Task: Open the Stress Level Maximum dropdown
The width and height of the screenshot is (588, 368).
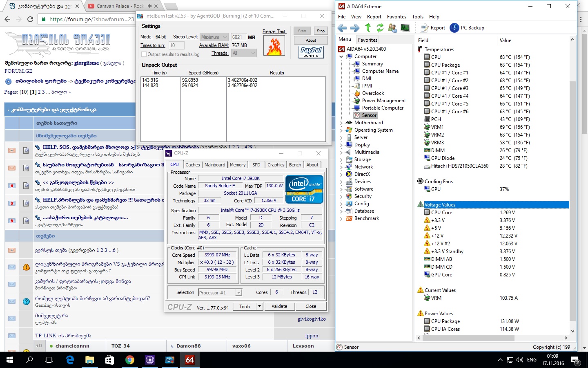Action: point(214,37)
